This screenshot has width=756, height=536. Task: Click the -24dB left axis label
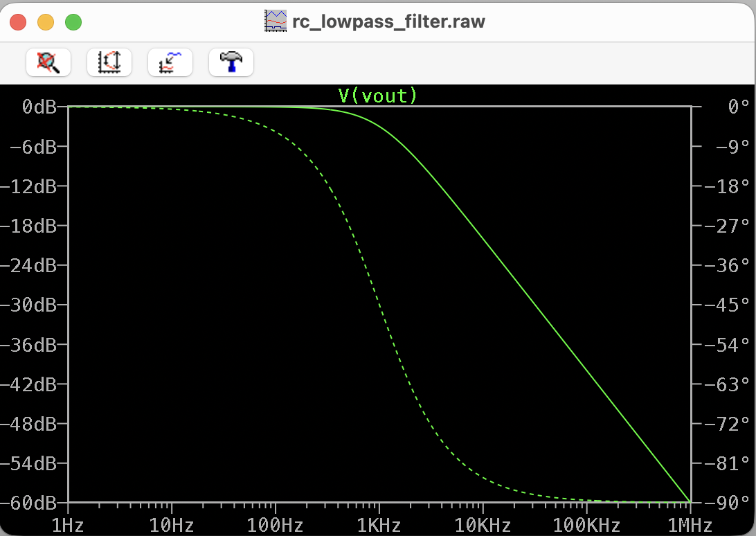(x=28, y=265)
